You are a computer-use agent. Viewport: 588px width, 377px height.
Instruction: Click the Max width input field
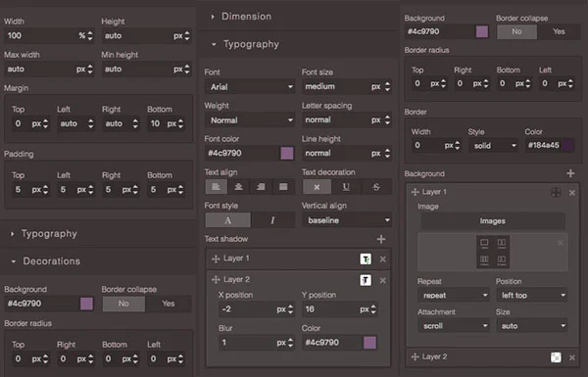pyautogui.click(x=49, y=70)
